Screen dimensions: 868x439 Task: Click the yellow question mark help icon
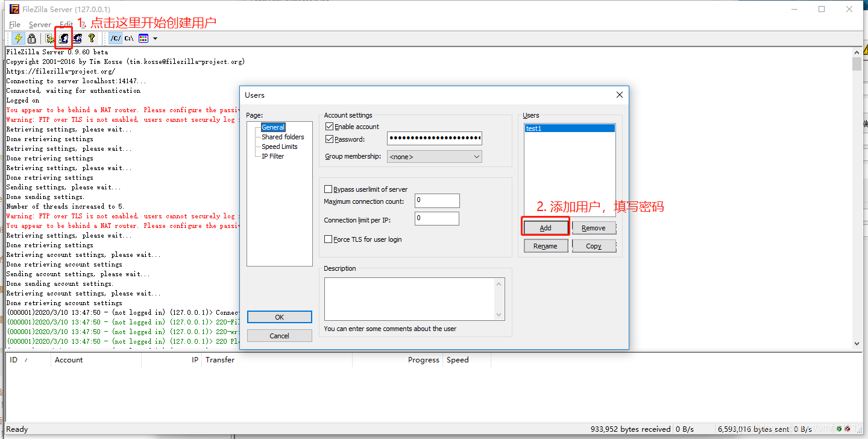92,38
